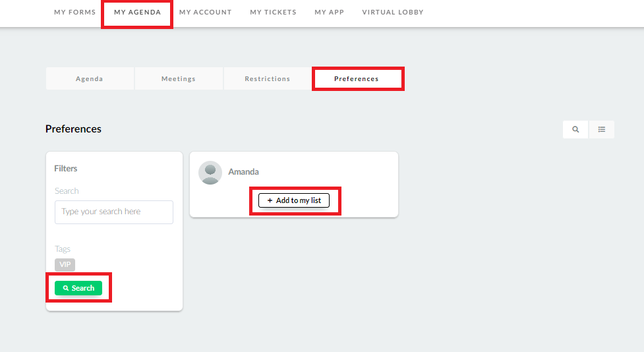
Task: Select the Preferences tab
Action: pyautogui.click(x=357, y=78)
